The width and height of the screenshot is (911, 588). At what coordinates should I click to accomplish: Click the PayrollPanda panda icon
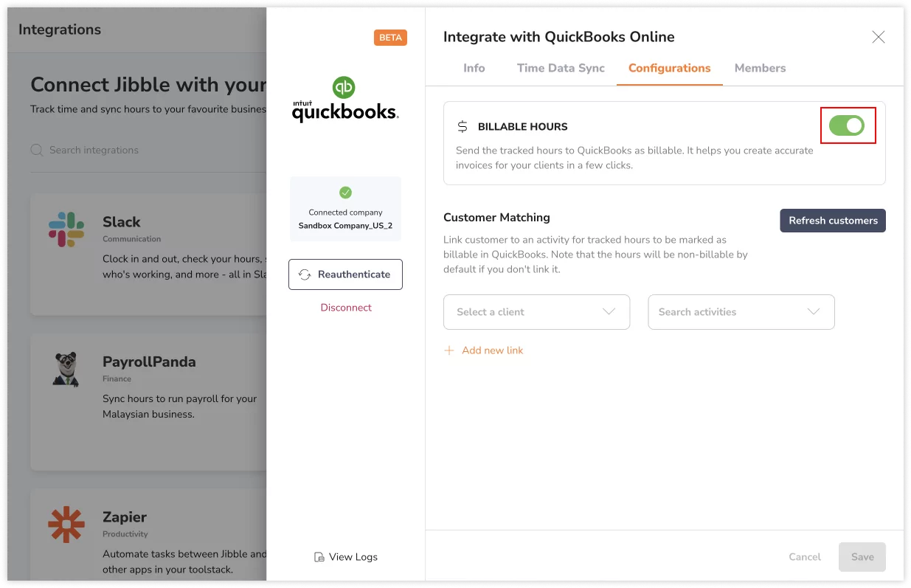click(66, 369)
